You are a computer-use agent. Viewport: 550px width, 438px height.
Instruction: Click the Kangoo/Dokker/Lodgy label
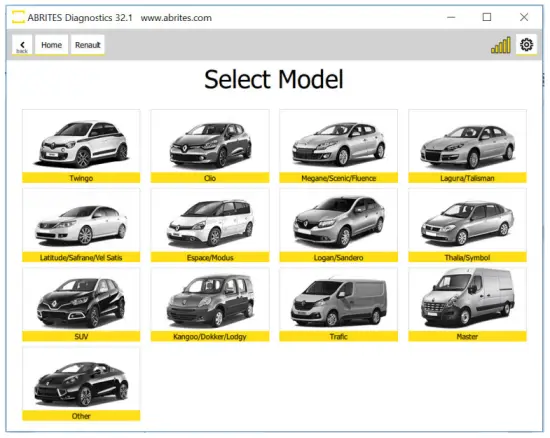click(210, 336)
